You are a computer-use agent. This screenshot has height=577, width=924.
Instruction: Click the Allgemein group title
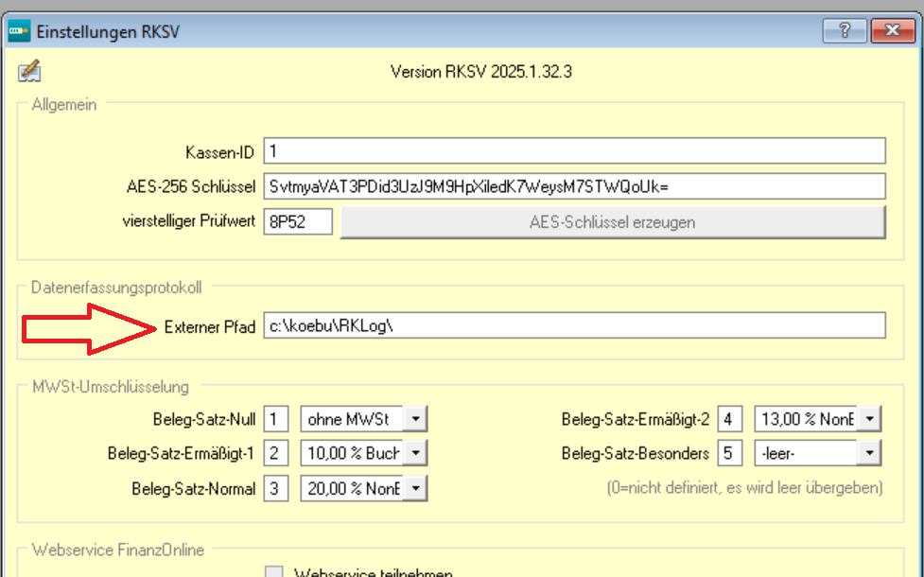coord(64,105)
